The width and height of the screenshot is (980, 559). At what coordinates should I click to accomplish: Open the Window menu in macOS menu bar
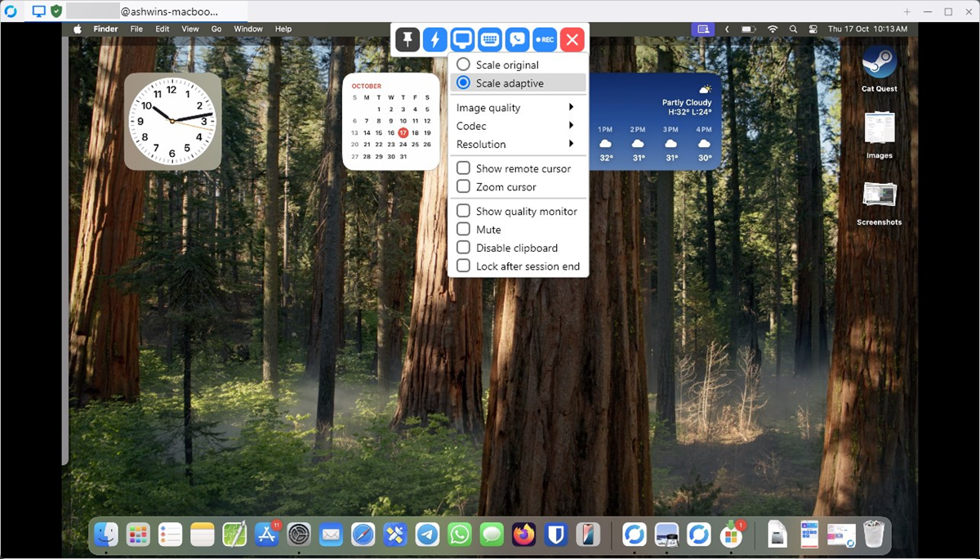pos(248,29)
